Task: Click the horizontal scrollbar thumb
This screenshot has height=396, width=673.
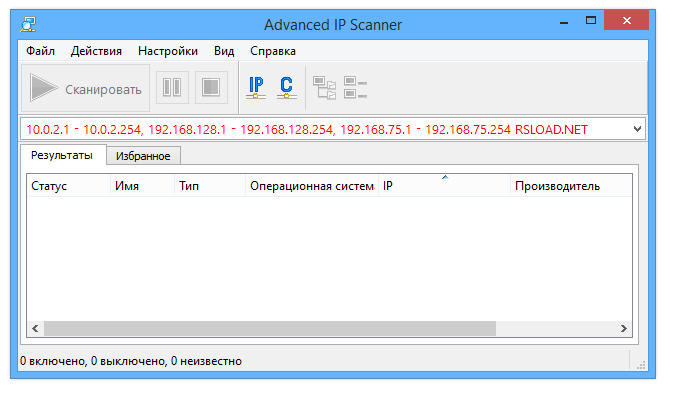Action: coord(270,329)
